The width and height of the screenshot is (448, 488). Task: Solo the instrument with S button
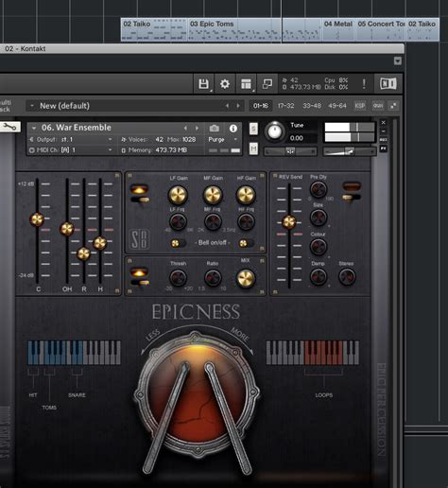[253, 129]
